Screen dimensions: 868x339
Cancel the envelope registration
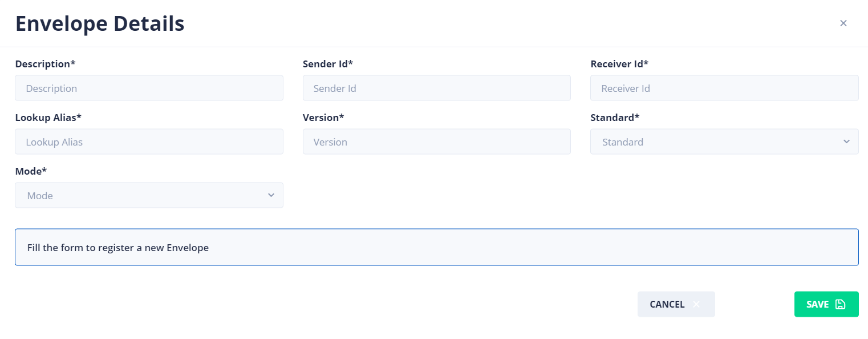pos(676,304)
